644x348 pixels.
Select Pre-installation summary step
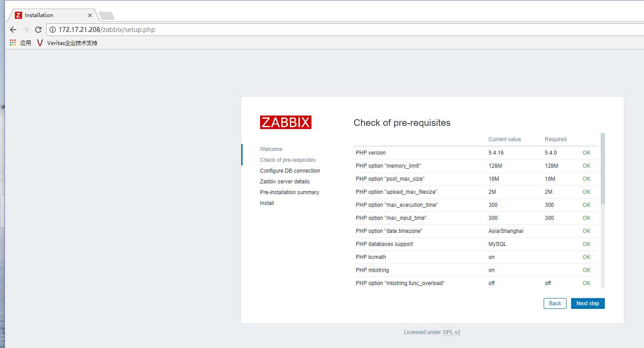click(x=289, y=192)
